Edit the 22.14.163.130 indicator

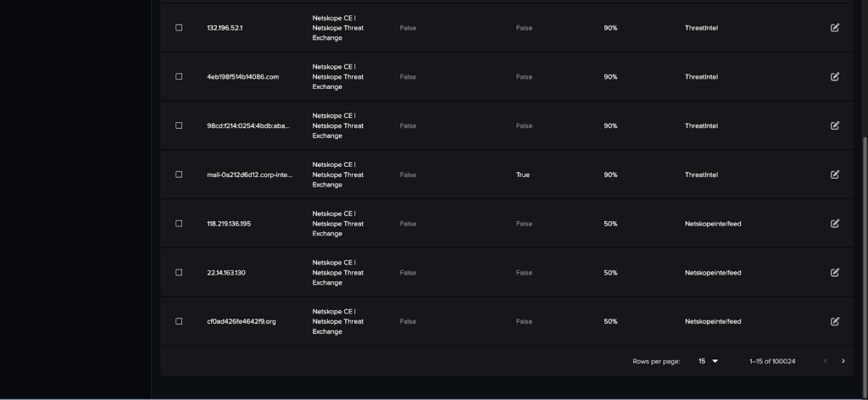tap(835, 272)
